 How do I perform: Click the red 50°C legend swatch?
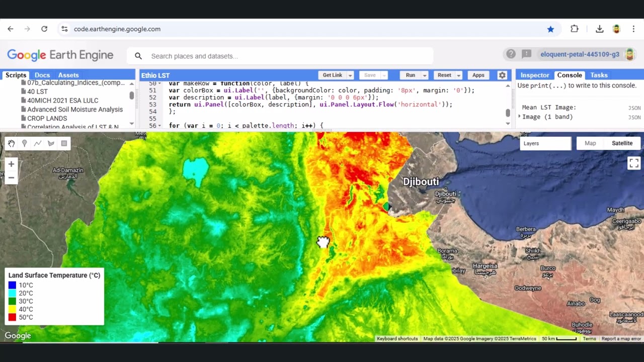pos(13,317)
